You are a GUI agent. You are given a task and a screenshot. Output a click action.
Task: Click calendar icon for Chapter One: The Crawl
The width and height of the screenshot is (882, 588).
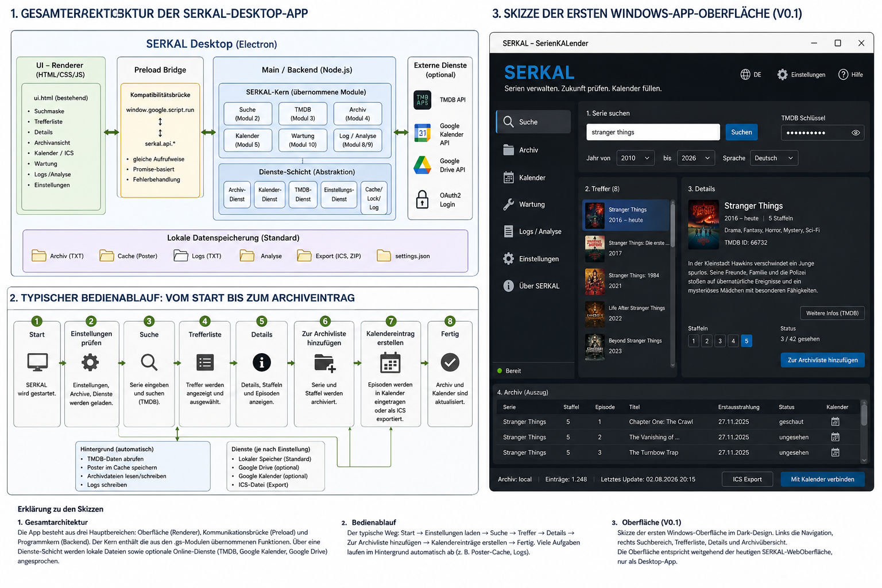click(835, 421)
